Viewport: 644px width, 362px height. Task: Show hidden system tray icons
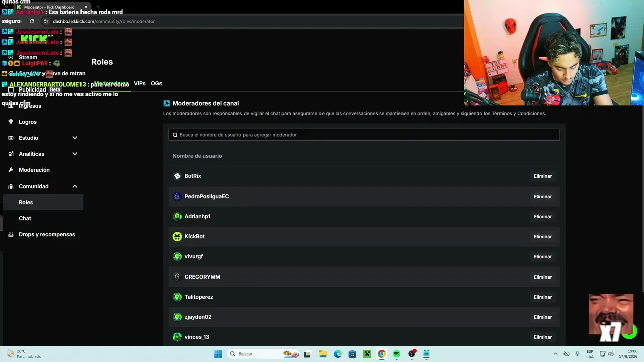tap(555, 354)
